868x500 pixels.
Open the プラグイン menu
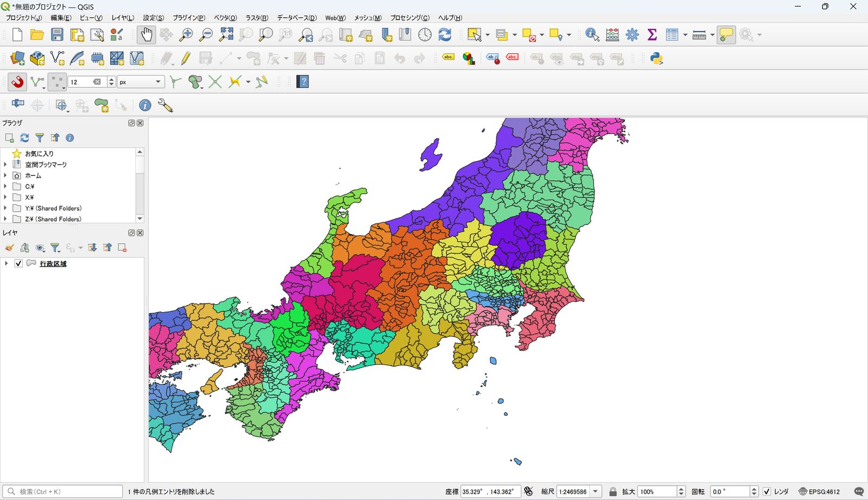[189, 18]
